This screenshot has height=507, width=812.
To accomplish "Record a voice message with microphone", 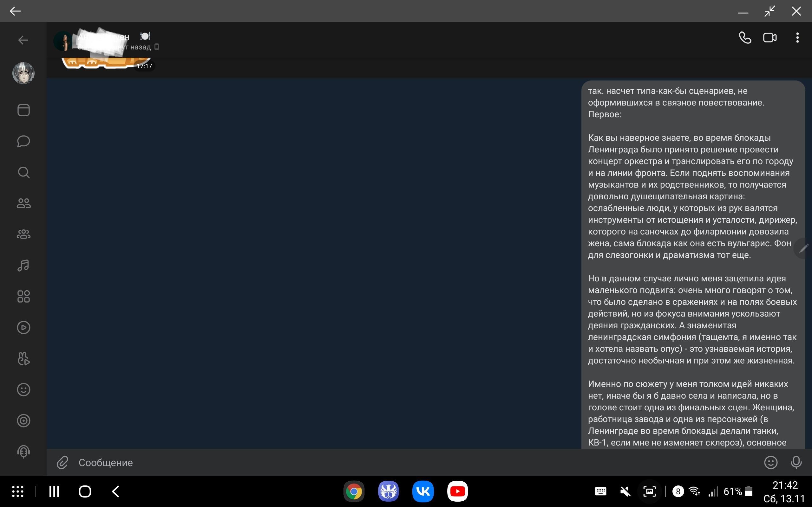I will pyautogui.click(x=796, y=462).
